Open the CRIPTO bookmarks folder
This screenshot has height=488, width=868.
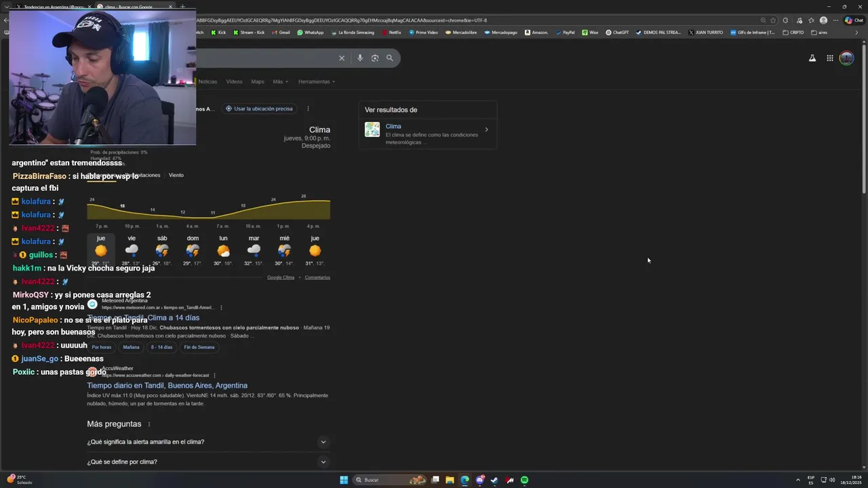(793, 33)
